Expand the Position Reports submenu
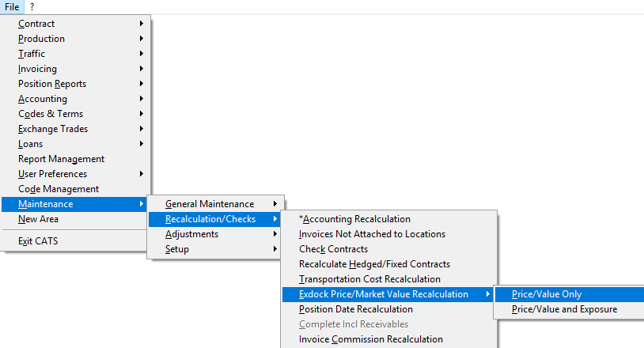Screen dimensions: 644x348 tap(76, 84)
